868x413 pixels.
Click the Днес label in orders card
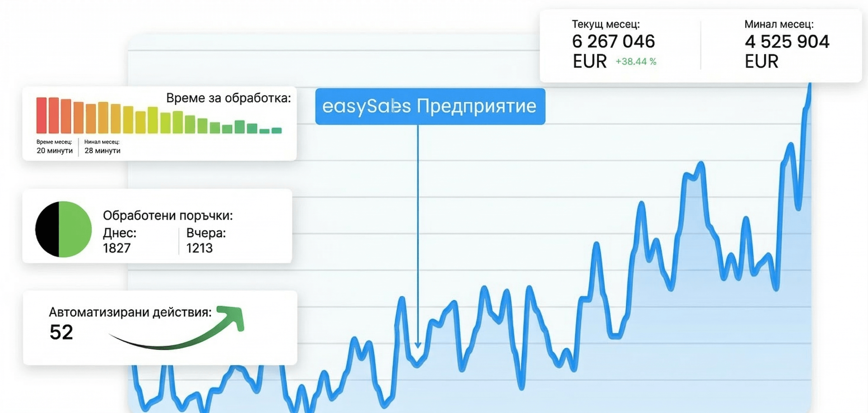point(120,233)
